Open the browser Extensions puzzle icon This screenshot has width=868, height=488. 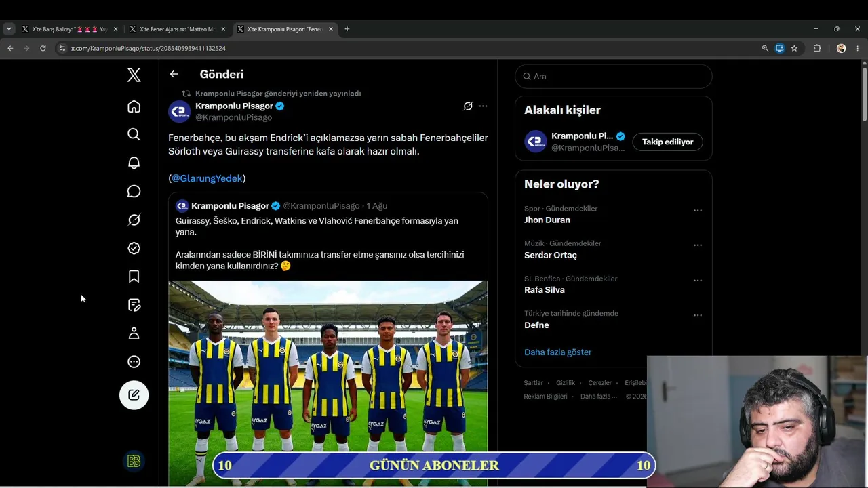click(x=817, y=48)
